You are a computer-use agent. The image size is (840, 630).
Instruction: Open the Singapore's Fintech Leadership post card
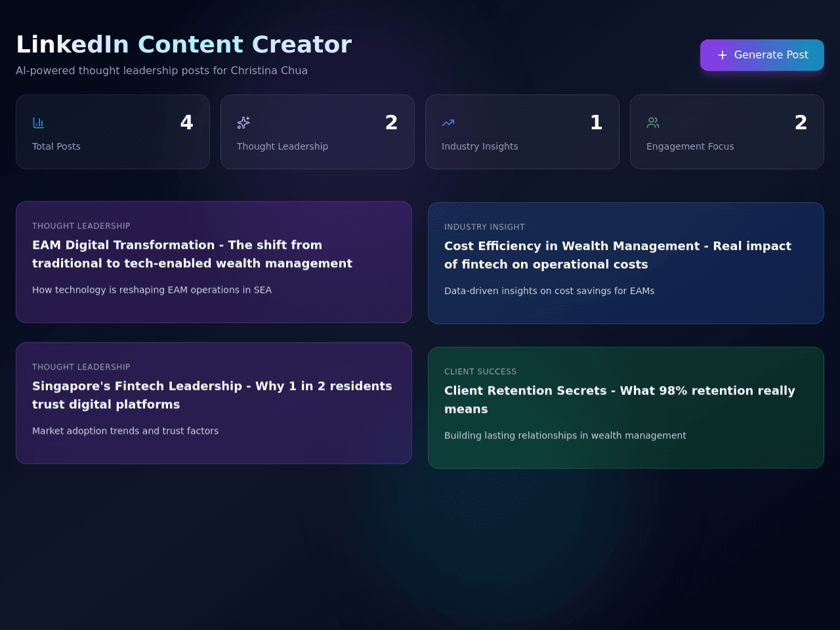point(214,403)
